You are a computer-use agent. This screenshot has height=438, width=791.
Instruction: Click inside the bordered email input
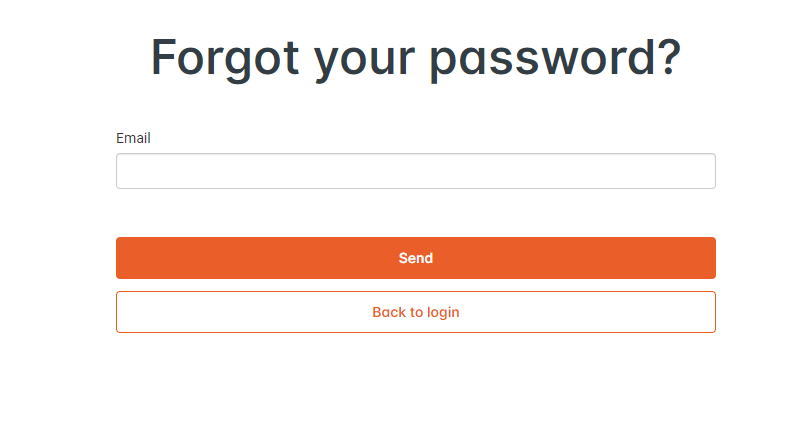[x=415, y=171]
